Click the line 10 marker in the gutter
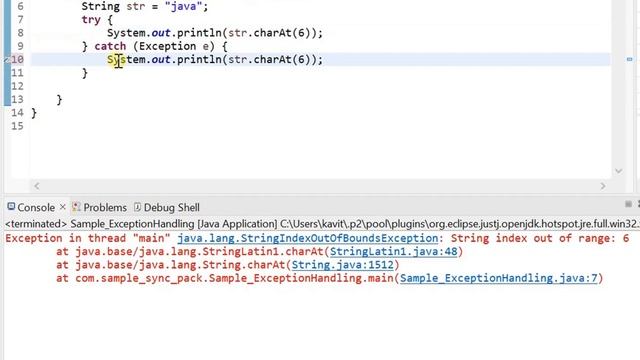This screenshot has height=360, width=640. coord(7,60)
